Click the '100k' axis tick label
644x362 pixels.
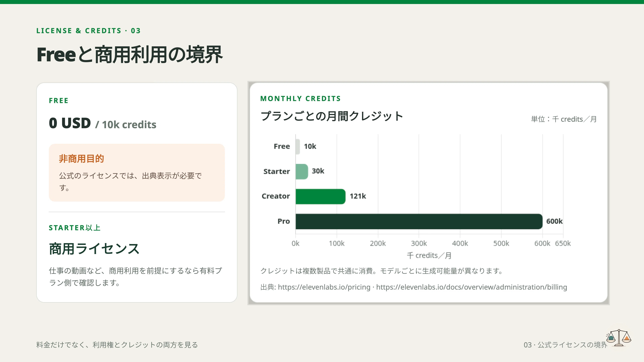pyautogui.click(x=337, y=243)
